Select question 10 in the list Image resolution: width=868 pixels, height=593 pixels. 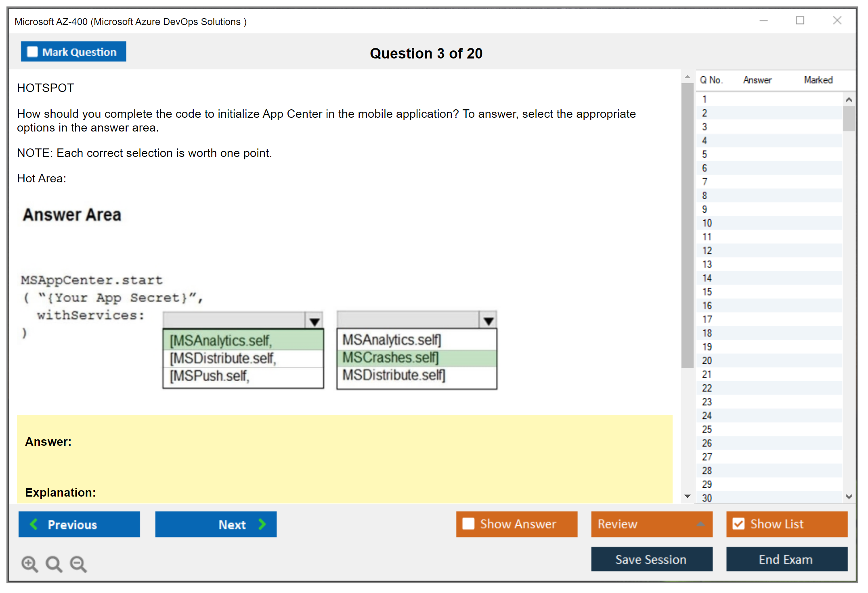point(707,223)
